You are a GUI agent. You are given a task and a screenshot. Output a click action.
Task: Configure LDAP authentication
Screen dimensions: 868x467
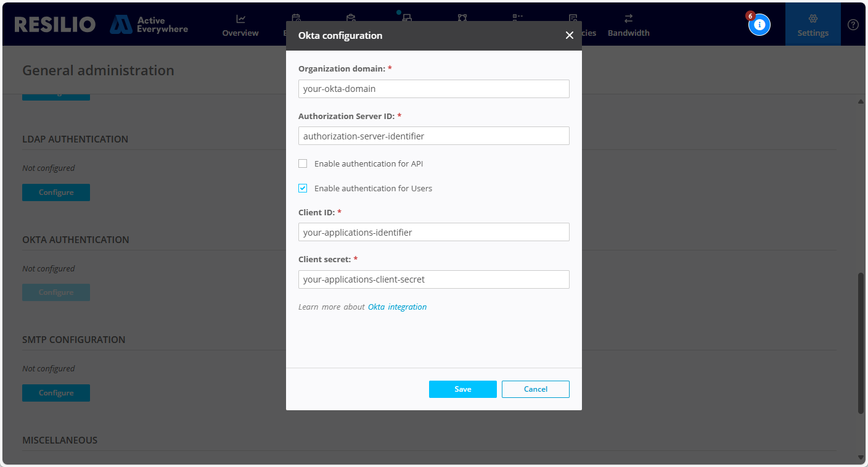[x=56, y=192]
